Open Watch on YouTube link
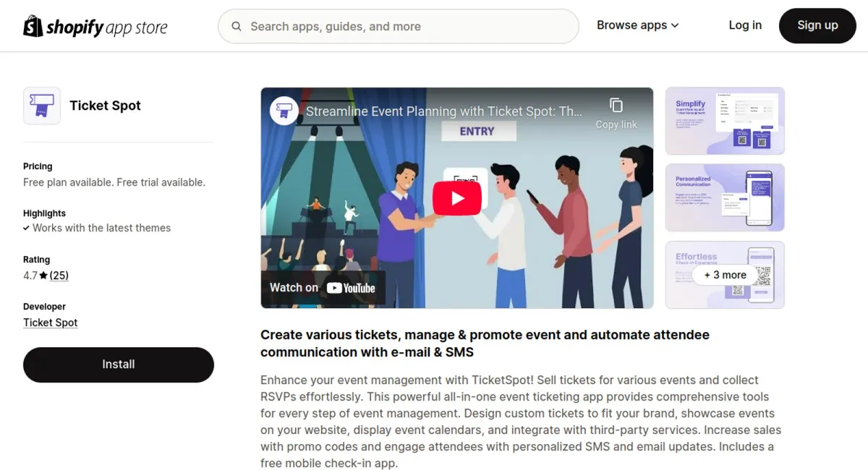Image resolution: width=868 pixels, height=470 pixels. (323, 288)
